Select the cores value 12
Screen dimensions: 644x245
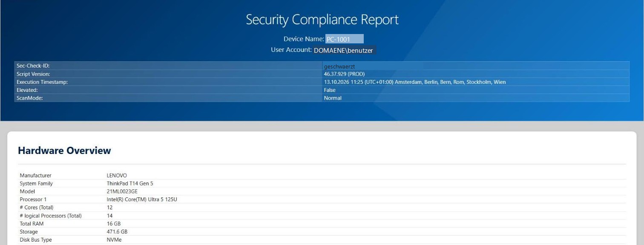pyautogui.click(x=109, y=208)
